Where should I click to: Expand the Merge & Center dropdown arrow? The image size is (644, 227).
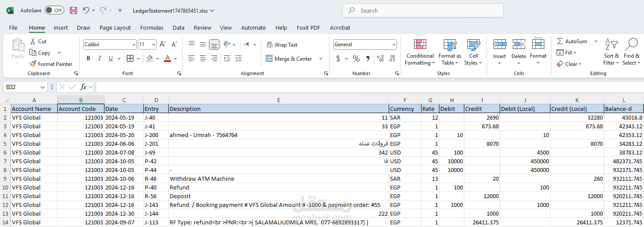pyautogui.click(x=320, y=59)
